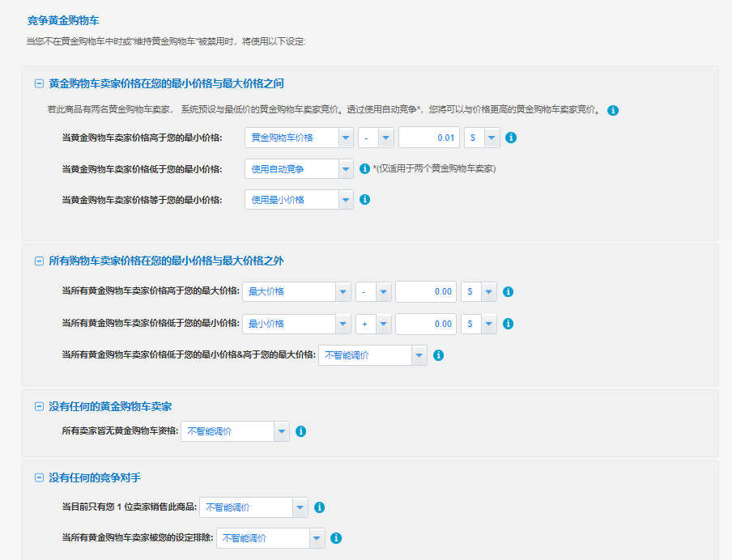Click info icon on 最小价格 row
The height and width of the screenshot is (560, 732).
pyautogui.click(x=508, y=324)
